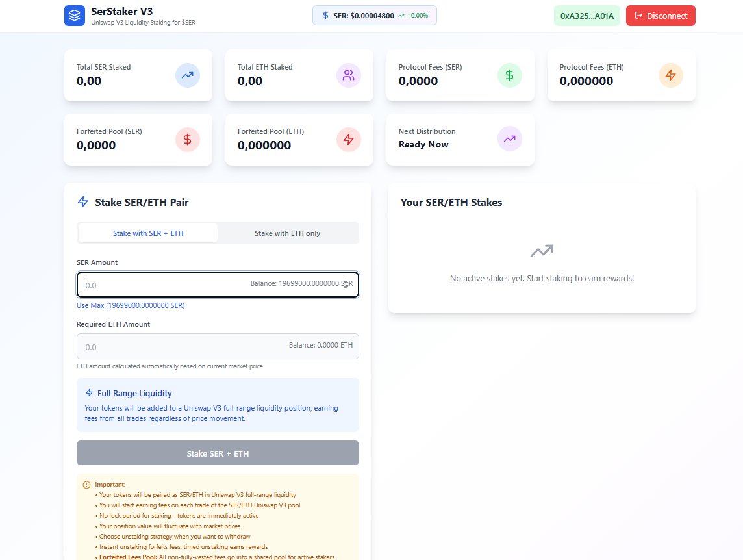The height and width of the screenshot is (560, 743).
Task: Focus the SER Amount input field
Action: (218, 285)
